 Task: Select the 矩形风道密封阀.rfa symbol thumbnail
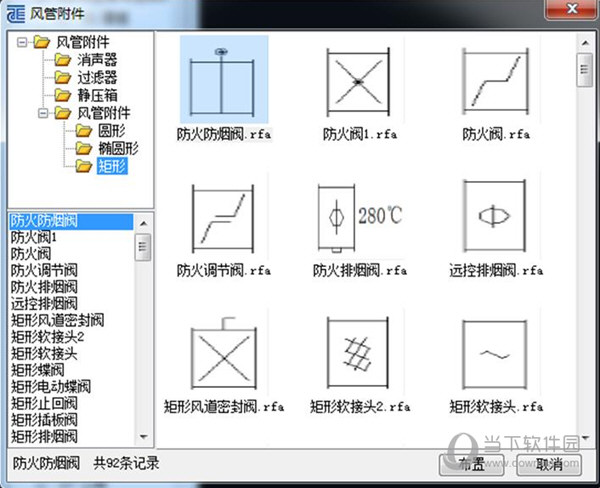[224, 353]
